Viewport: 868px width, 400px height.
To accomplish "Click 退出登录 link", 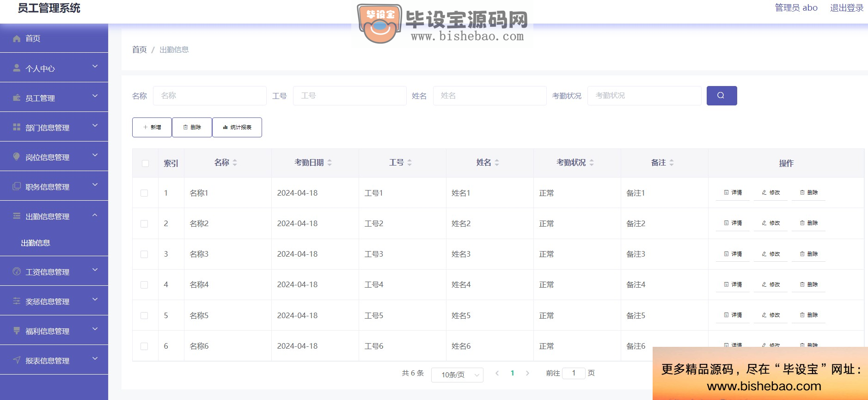I will (847, 8).
